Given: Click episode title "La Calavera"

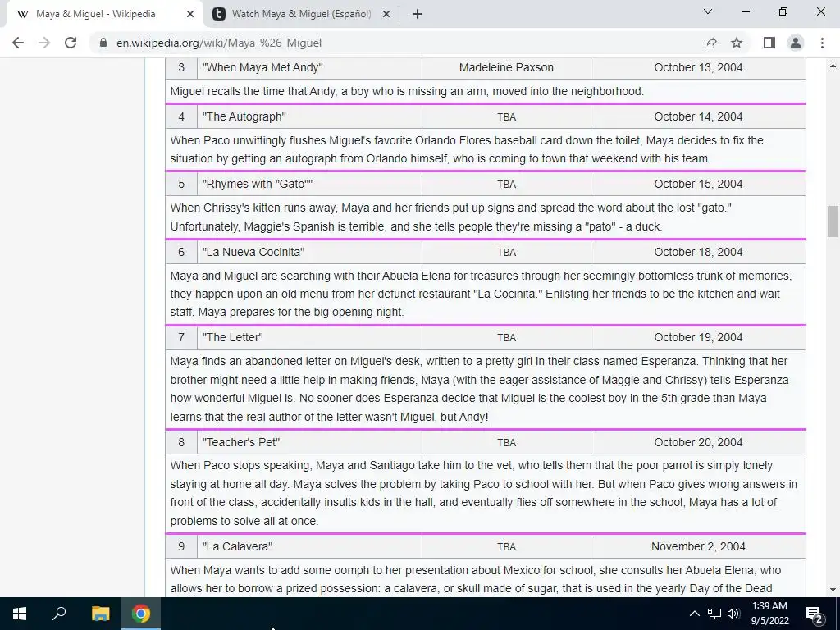Looking at the screenshot, I should 237,546.
